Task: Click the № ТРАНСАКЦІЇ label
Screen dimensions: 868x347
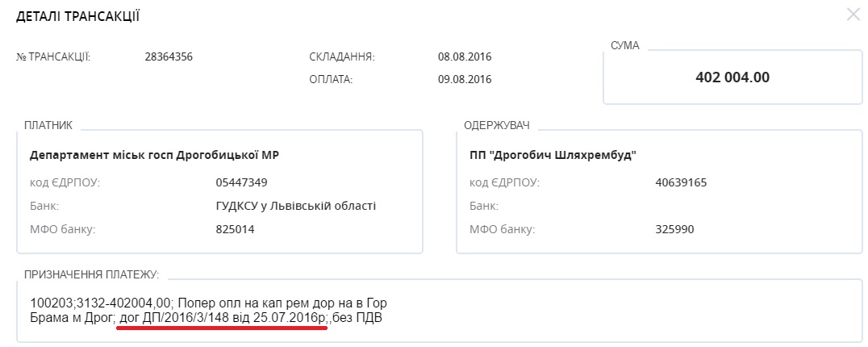Action: [53, 57]
